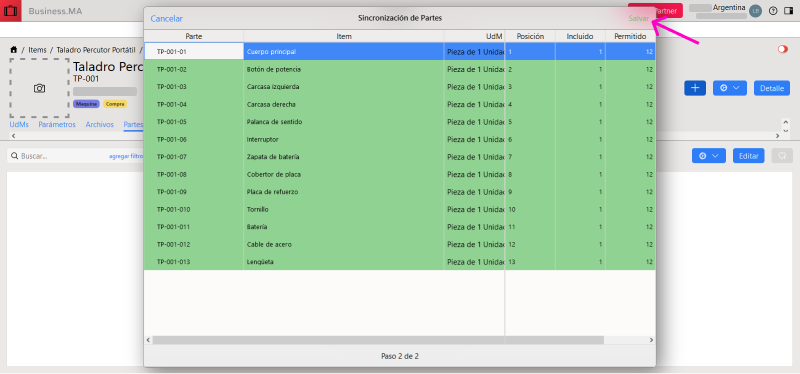
Task: Click the camera photo placeholder
Action: coord(39,88)
